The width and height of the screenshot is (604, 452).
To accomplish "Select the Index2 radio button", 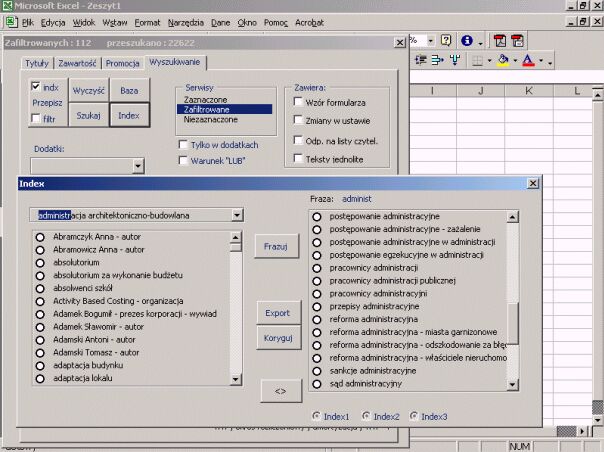I will click(x=367, y=416).
